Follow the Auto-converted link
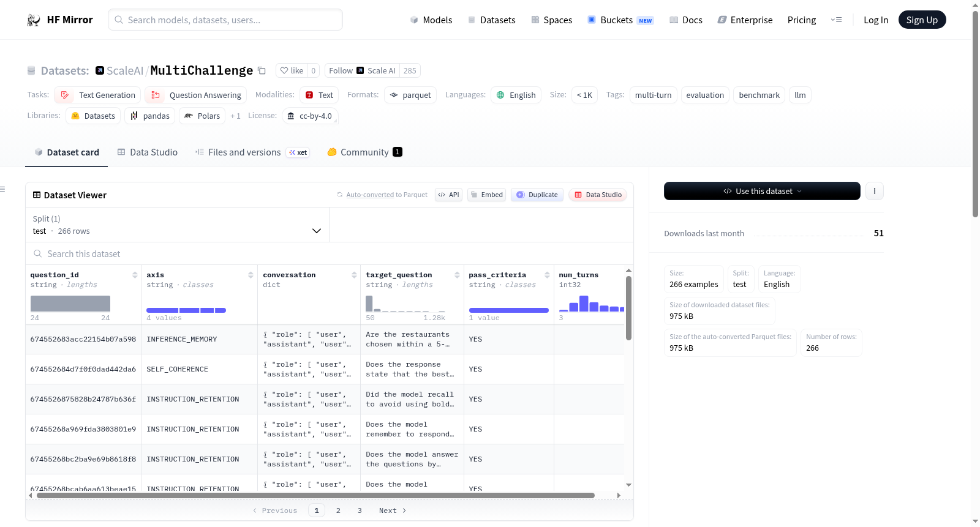The image size is (980, 527). [370, 195]
